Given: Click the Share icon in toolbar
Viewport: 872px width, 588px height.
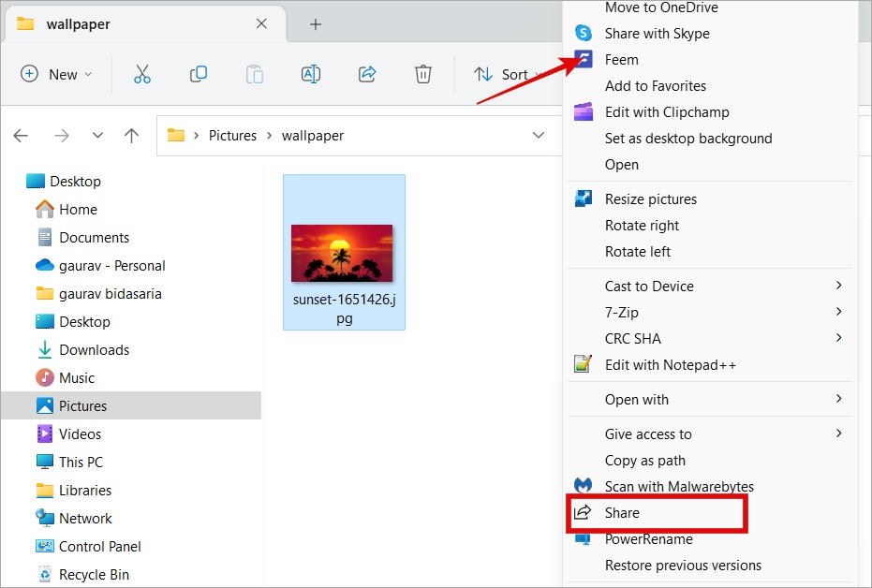Looking at the screenshot, I should [x=367, y=74].
